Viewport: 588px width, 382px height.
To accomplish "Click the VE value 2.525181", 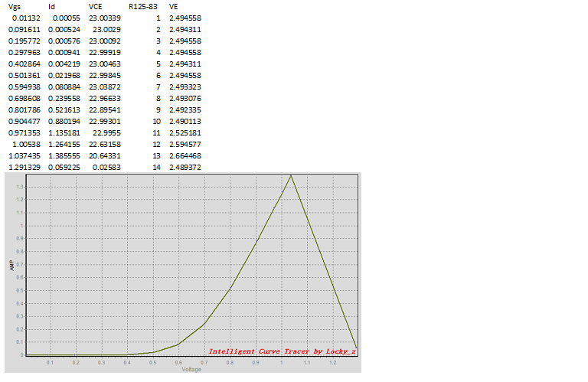I will coord(185,133).
